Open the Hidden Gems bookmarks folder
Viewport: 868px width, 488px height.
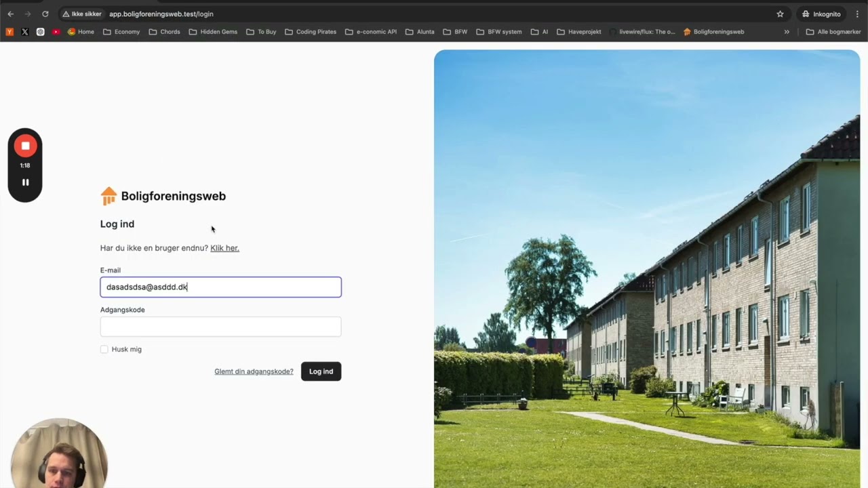213,32
